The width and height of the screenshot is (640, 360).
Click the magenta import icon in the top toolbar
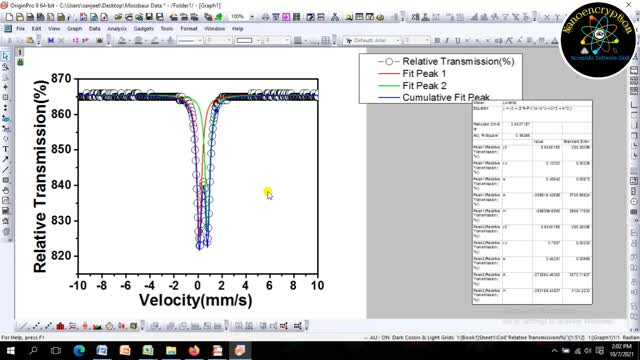pos(286,17)
